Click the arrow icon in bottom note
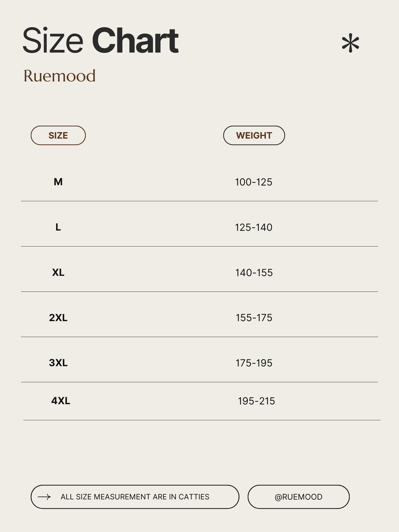This screenshot has width=399, height=532. [x=44, y=497]
